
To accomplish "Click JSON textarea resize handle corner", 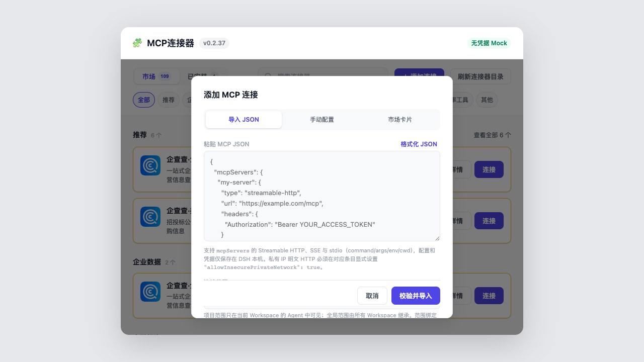I will [437, 238].
